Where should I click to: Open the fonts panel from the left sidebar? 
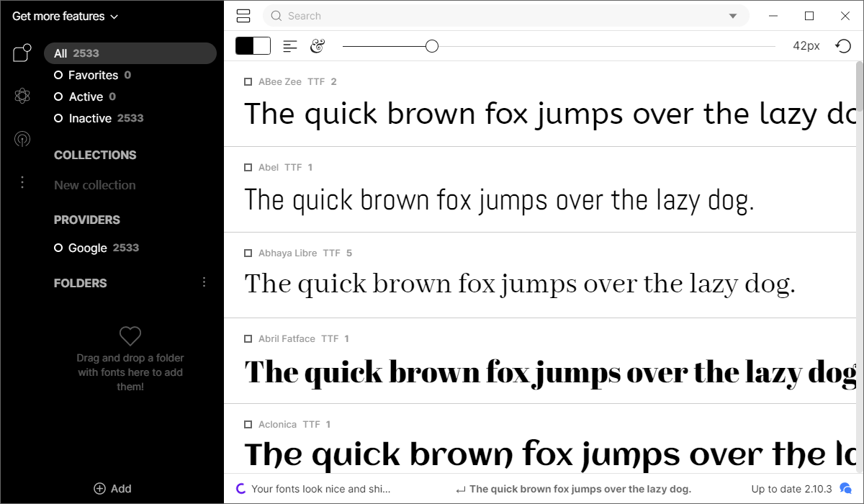click(22, 52)
